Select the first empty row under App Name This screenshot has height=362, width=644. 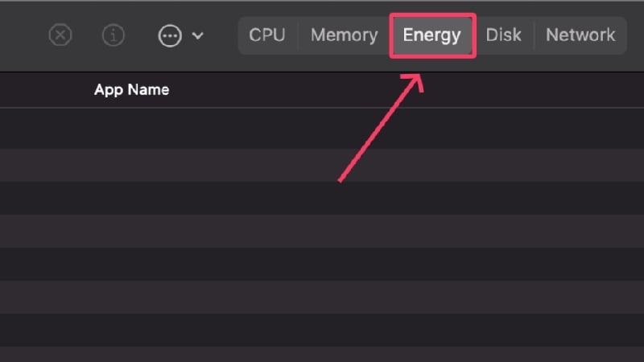[322, 129]
